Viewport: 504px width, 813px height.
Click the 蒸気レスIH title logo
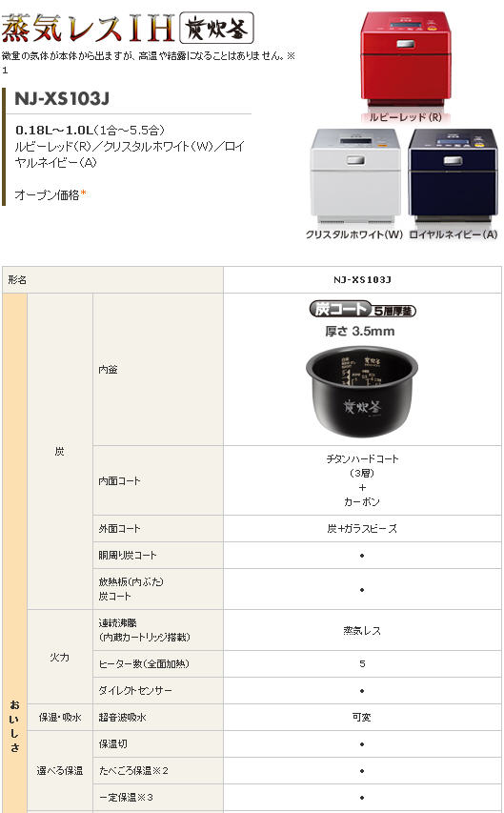(88, 29)
